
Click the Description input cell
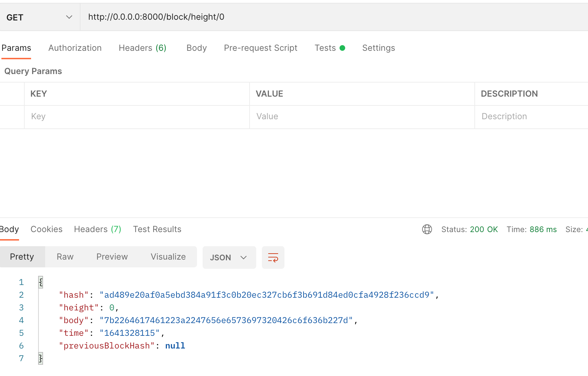pos(532,117)
